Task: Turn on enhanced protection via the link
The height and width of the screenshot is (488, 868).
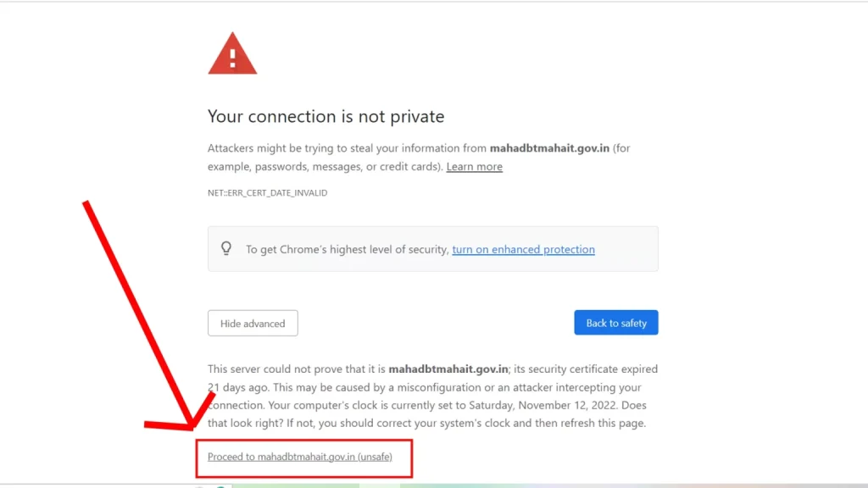Action: [x=523, y=249]
